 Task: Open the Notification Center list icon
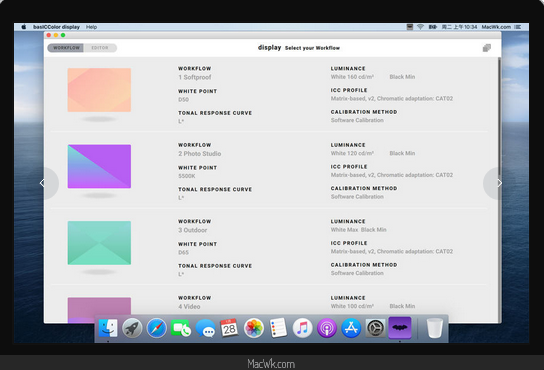click(518, 27)
